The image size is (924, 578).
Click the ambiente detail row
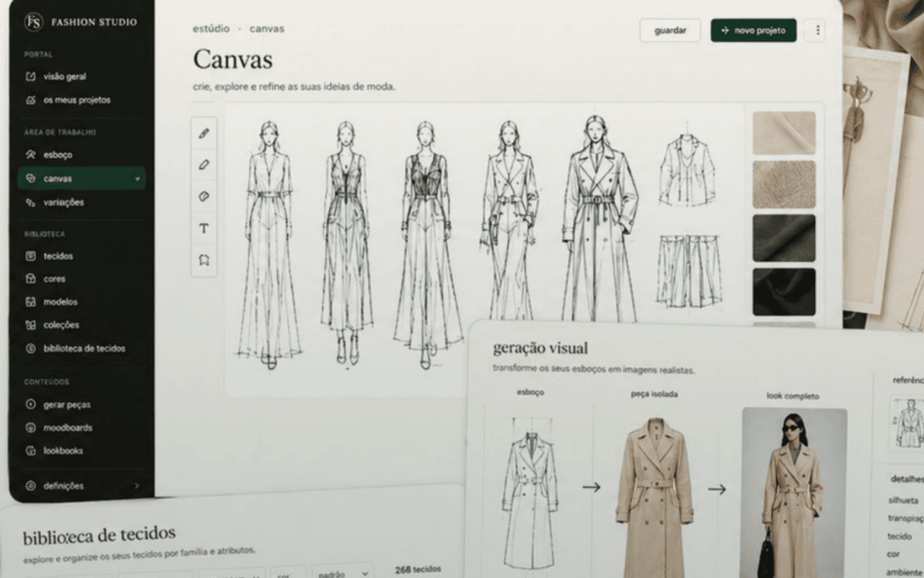[x=904, y=572]
